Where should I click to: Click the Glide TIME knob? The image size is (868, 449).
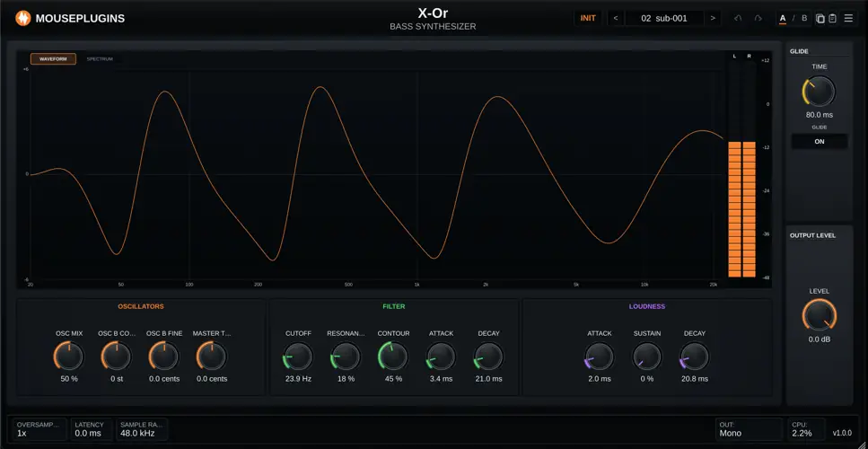click(x=819, y=92)
